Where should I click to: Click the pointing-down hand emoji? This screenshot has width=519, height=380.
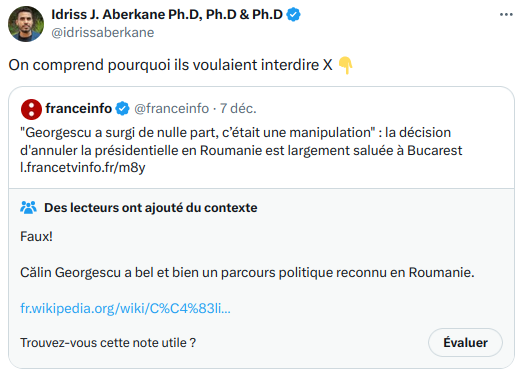tap(345, 65)
